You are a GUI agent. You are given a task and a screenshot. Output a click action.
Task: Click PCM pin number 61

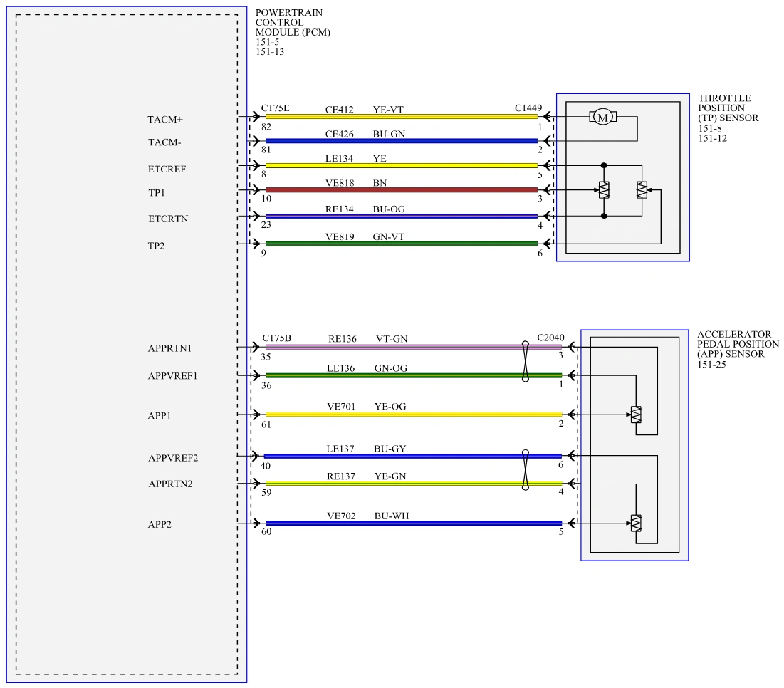[266, 424]
